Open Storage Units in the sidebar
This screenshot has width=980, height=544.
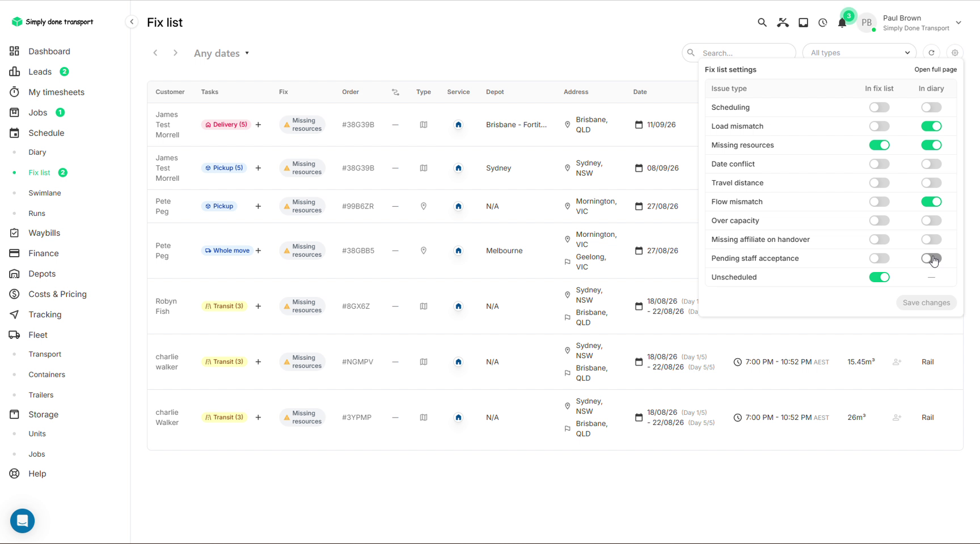click(x=37, y=433)
